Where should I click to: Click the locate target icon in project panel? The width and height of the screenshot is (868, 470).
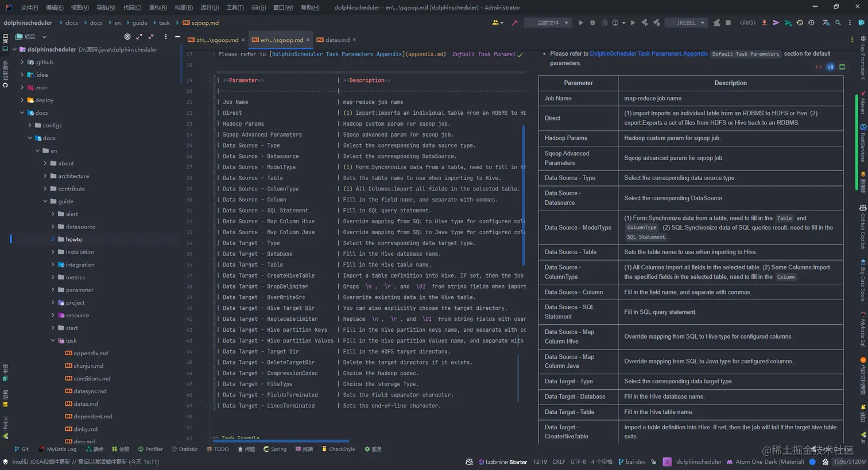tap(127, 37)
